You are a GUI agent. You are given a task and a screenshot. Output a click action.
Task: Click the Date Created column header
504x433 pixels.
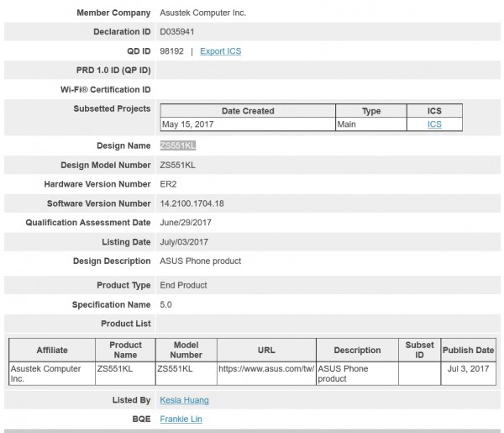[x=247, y=111]
